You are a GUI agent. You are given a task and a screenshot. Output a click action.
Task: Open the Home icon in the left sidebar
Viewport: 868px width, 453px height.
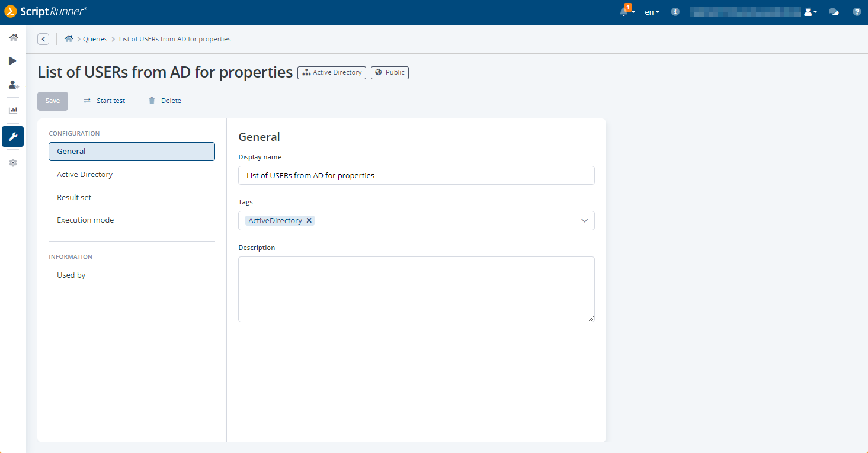pos(13,38)
